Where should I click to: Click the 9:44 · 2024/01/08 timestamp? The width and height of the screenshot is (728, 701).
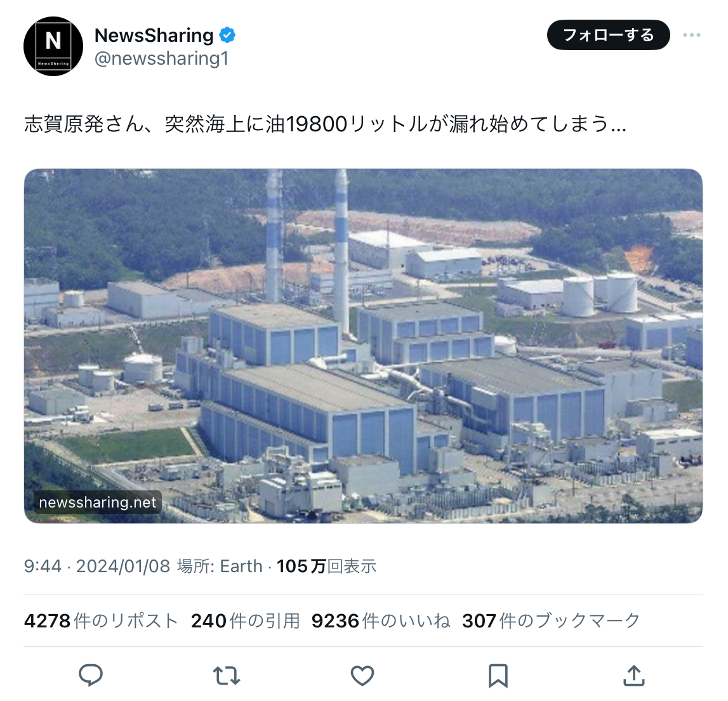(x=97, y=567)
